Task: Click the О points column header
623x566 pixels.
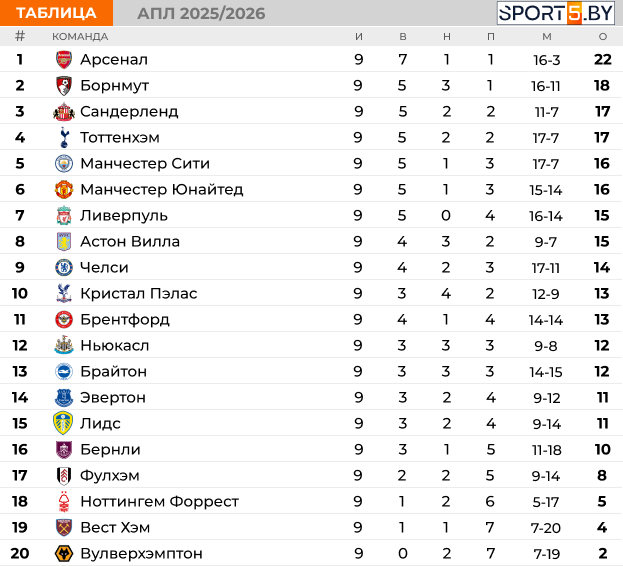Action: click(x=602, y=36)
